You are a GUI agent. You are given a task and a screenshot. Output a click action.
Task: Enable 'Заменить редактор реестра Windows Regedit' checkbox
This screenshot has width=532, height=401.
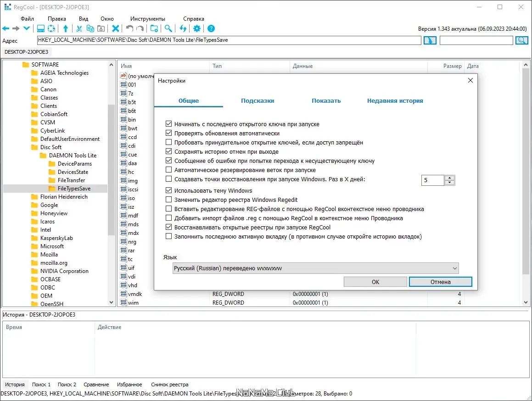coord(168,200)
